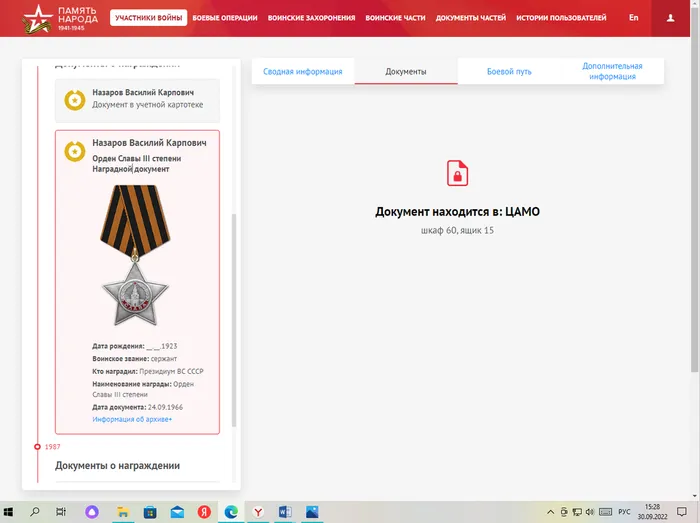This screenshot has width=700, height=523.
Task: Open the Mail app in taskbar
Action: click(178, 511)
